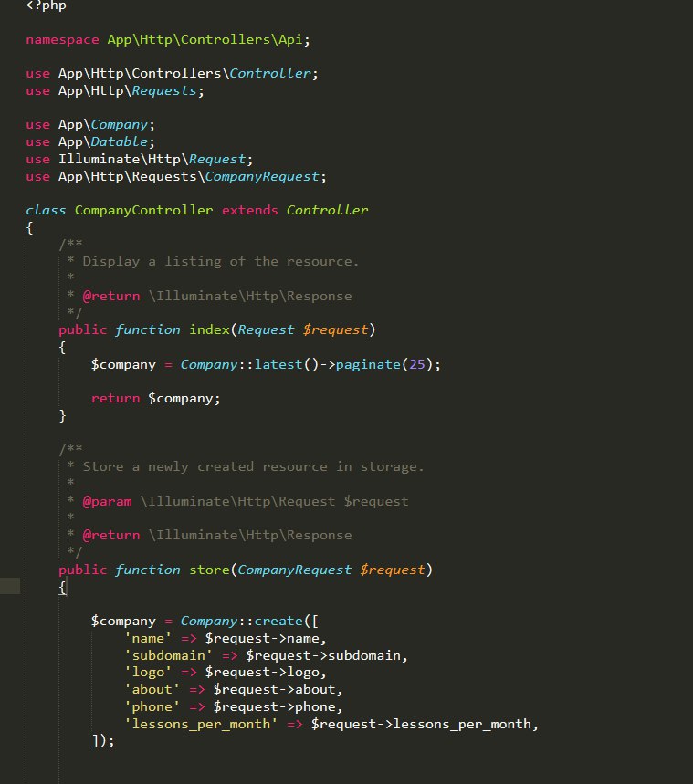The image size is (693, 784).
Task: Click 'CompanyRequest' type hint in store()
Action: click(x=294, y=570)
